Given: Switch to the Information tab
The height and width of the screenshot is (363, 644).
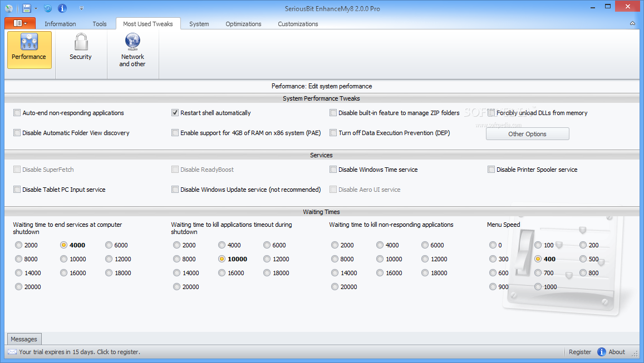Looking at the screenshot, I should pyautogui.click(x=60, y=24).
